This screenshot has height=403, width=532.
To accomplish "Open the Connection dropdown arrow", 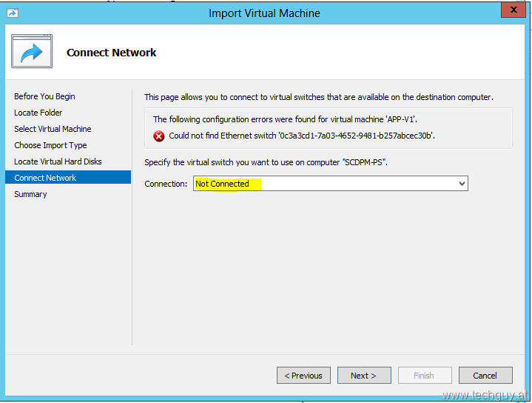I will (x=462, y=184).
